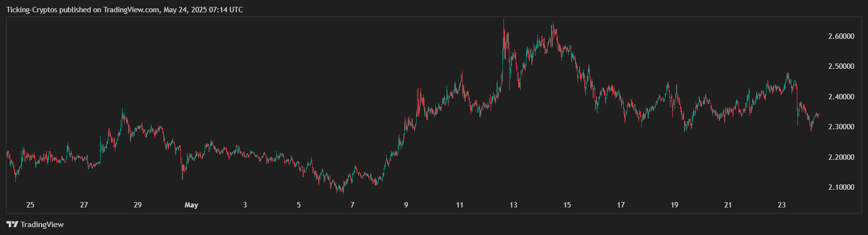Click the Ticking-Cryptos published header text
The width and height of the screenshot is (868, 235).
coord(125,10)
